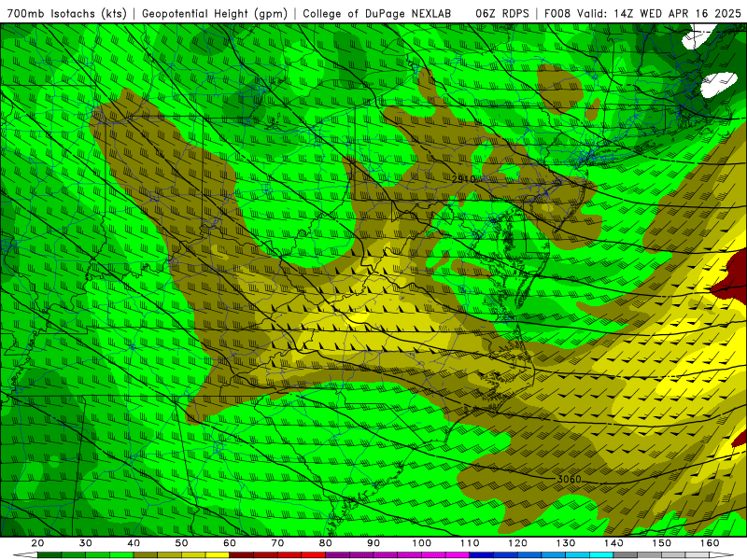Image resolution: width=747 pixels, height=560 pixels.
Task: Click the 2910 height contour label
Action: tap(463, 179)
